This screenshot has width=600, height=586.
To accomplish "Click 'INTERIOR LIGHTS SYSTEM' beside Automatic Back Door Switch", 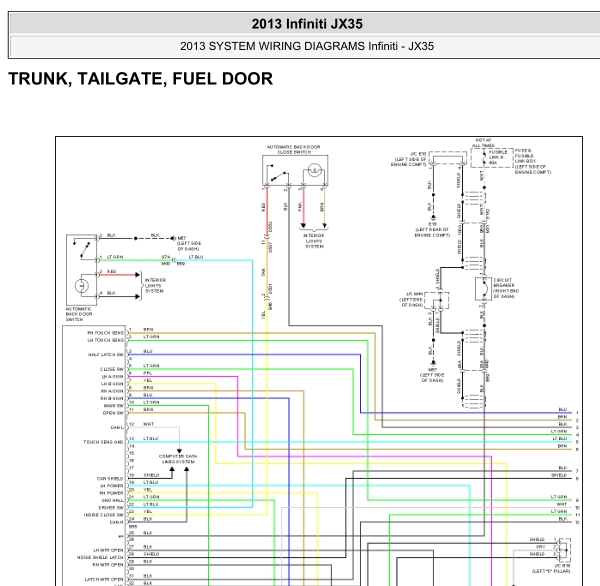I will pos(155,286).
